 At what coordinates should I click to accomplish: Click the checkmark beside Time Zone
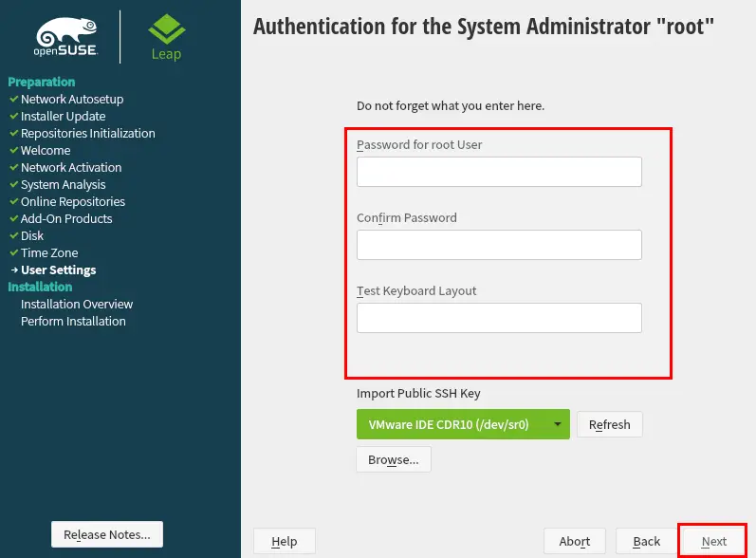point(14,252)
